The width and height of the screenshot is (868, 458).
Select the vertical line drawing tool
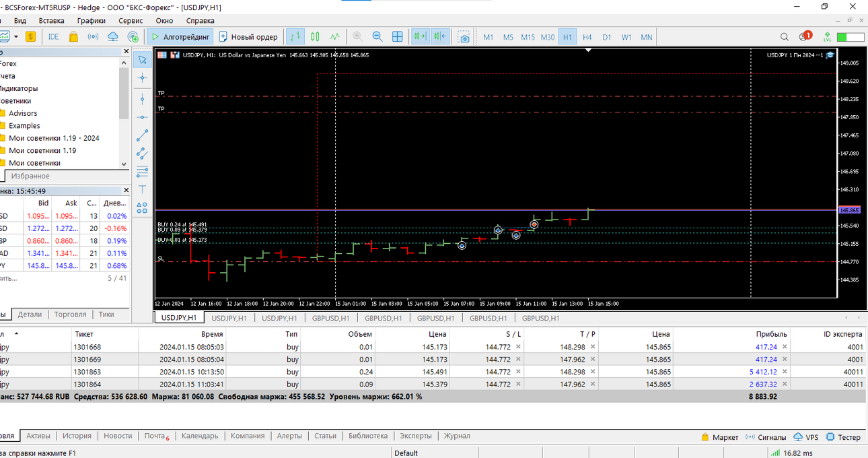click(x=142, y=99)
